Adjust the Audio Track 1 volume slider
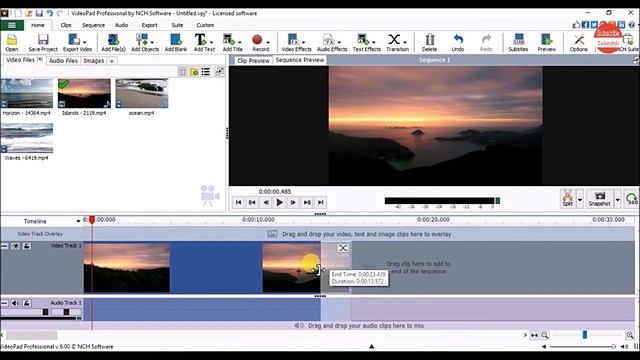 (x=45, y=312)
